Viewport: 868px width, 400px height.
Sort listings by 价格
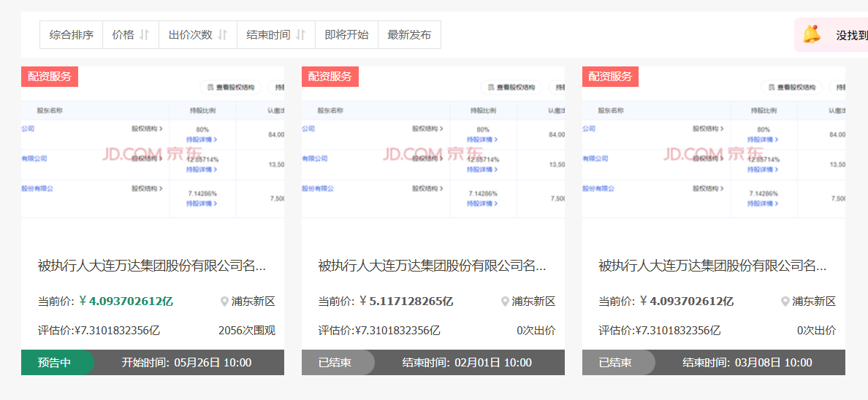pyautogui.click(x=131, y=35)
